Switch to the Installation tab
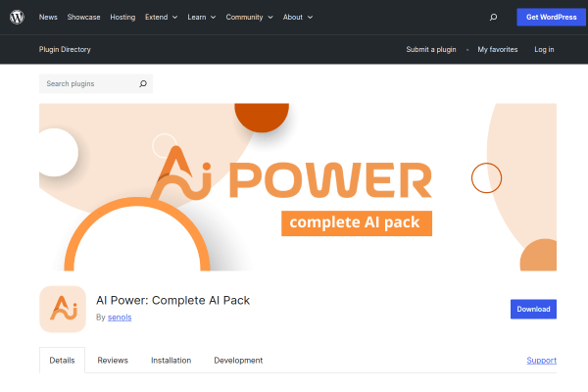Viewport: 588px width, 392px height. (x=171, y=360)
